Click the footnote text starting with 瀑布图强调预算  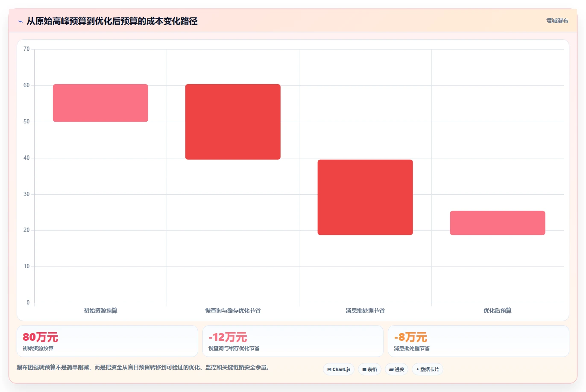click(144, 367)
